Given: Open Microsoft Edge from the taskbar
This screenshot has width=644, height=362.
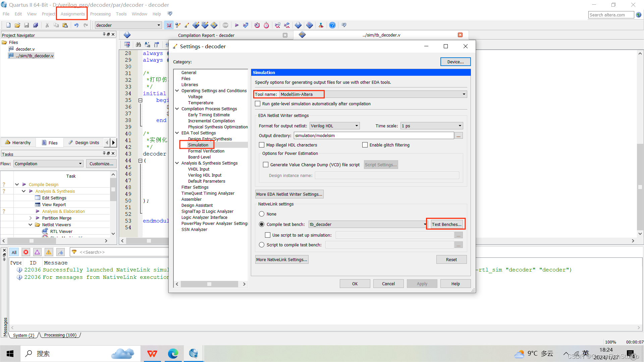Looking at the screenshot, I should coord(173,353).
